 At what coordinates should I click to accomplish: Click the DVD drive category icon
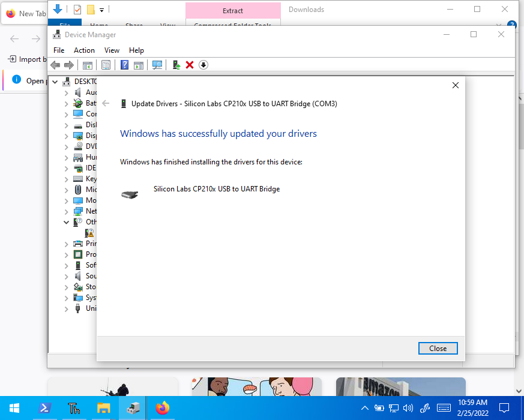pyautogui.click(x=78, y=146)
